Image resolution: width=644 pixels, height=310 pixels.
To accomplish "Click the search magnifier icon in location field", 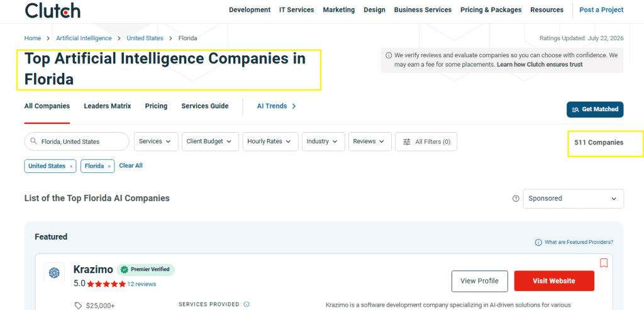I will pos(34,141).
